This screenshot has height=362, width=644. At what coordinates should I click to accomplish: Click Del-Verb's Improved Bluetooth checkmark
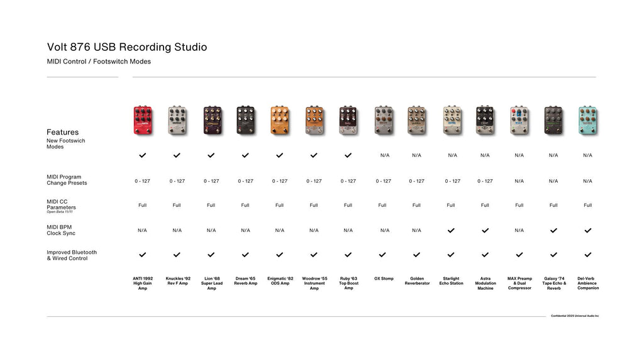click(x=587, y=255)
